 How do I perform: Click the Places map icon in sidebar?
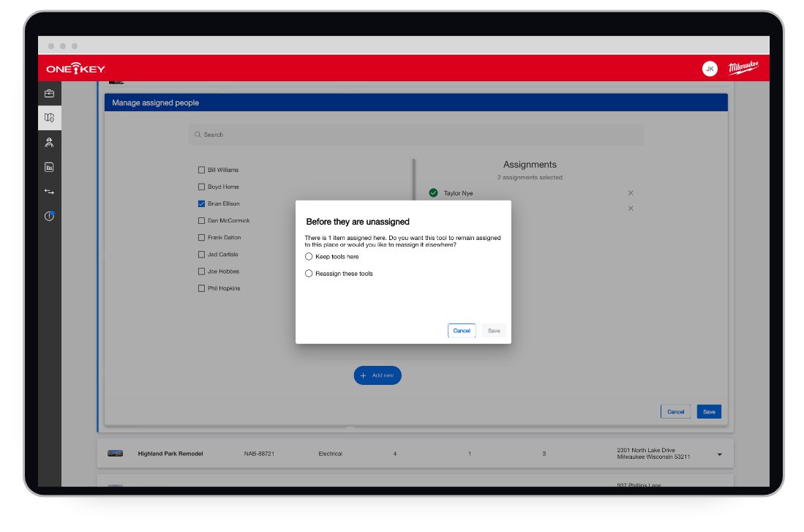click(49, 117)
